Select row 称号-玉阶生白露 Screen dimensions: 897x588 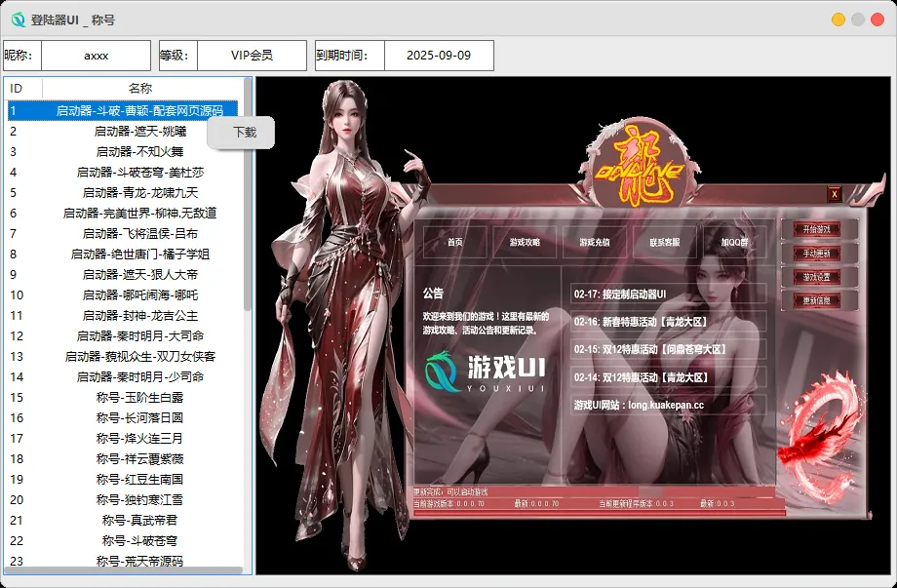[123, 398]
